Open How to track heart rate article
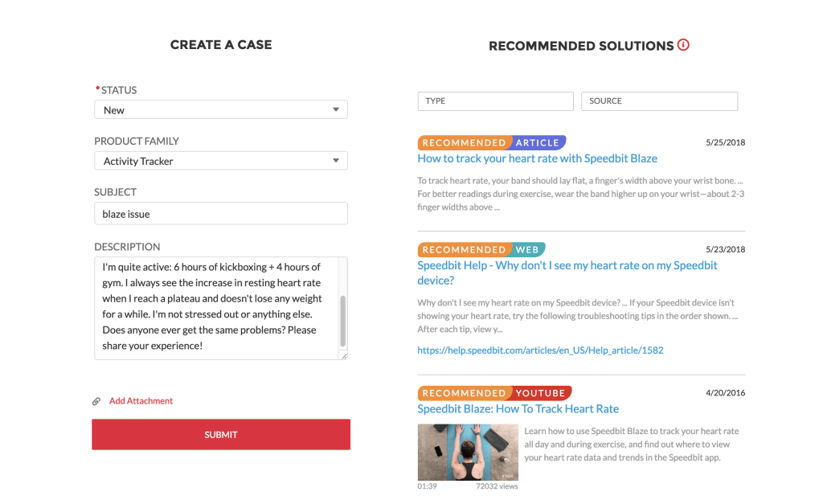This screenshot has height=504, width=823. pos(537,158)
